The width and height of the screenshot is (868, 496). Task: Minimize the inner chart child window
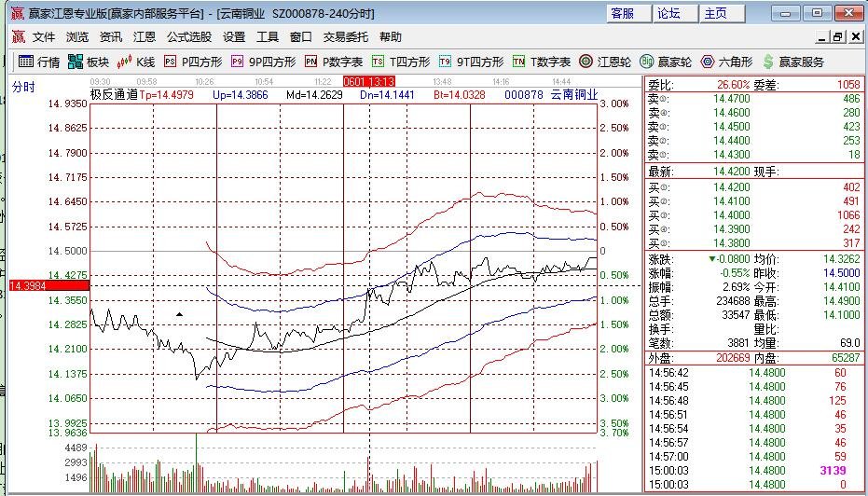(822, 37)
